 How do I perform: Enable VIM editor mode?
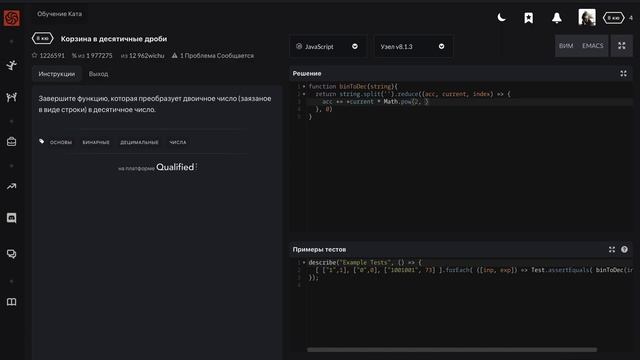tap(566, 46)
